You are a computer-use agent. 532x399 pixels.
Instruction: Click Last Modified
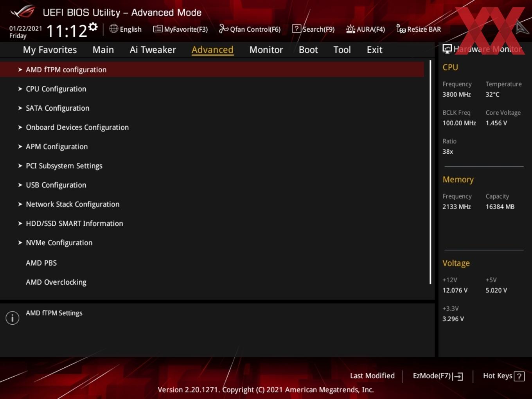pyautogui.click(x=372, y=376)
